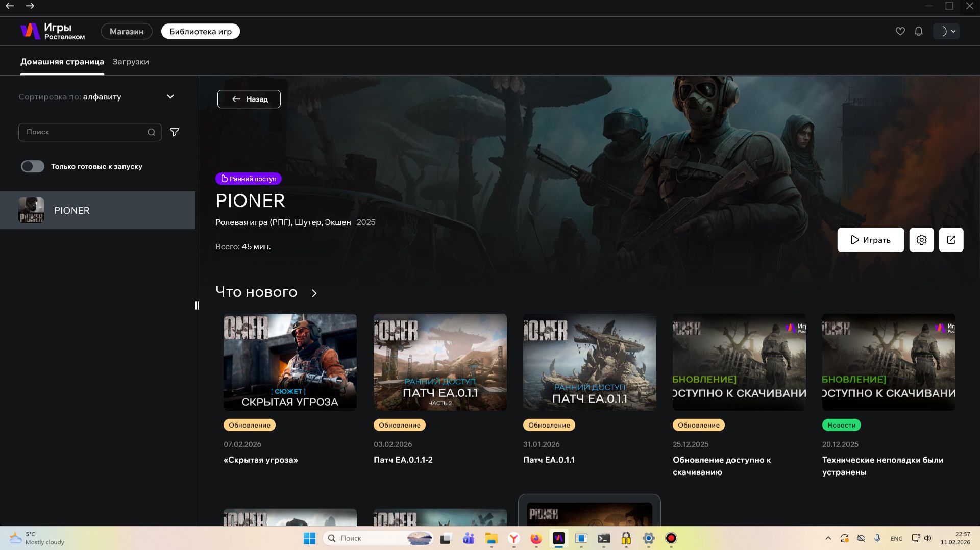Click the magnifier icon in library search
This screenshot has height=550, width=980.
[x=152, y=132]
